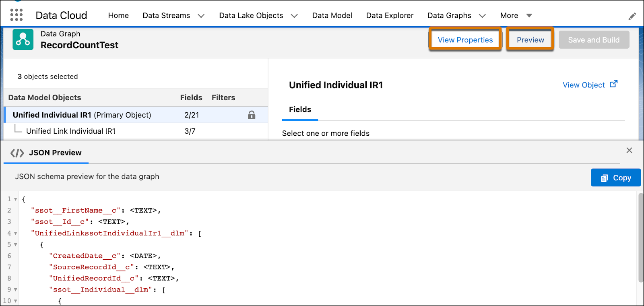The height and width of the screenshot is (306, 644).
Task: Collapse JSON line 9 fold arrow
Action: tap(16, 289)
